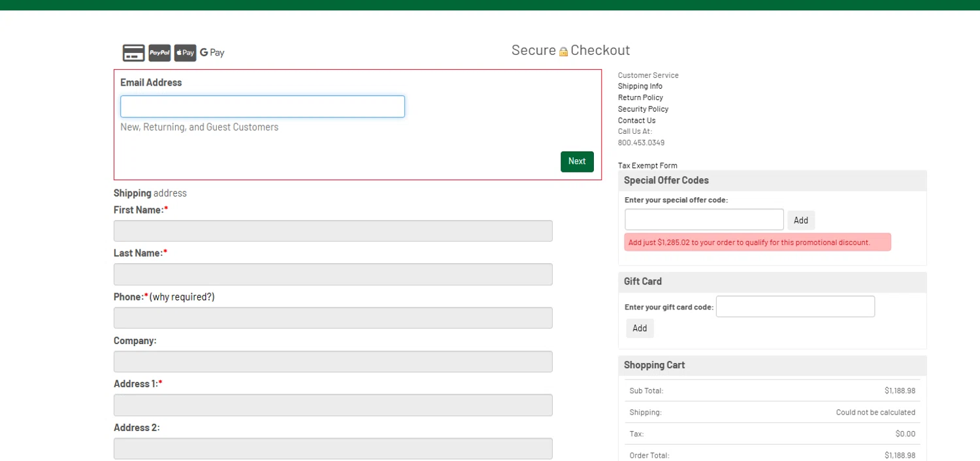The image size is (980, 461).
Task: Click the Special Offer Codes heading
Action: pyautogui.click(x=666, y=180)
